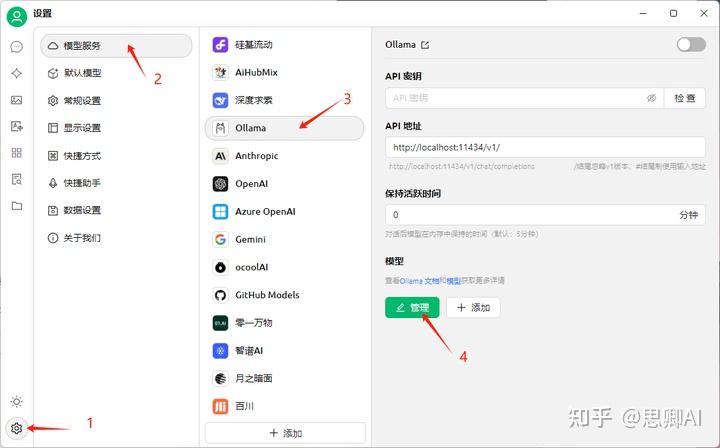
Task: Open Ollama external link icon
Action: pos(425,45)
